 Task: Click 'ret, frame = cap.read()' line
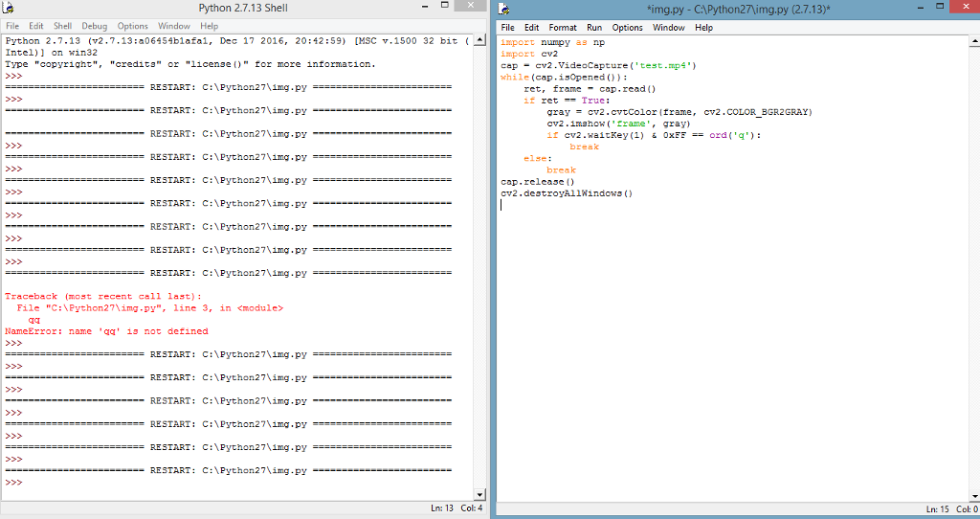[590, 89]
